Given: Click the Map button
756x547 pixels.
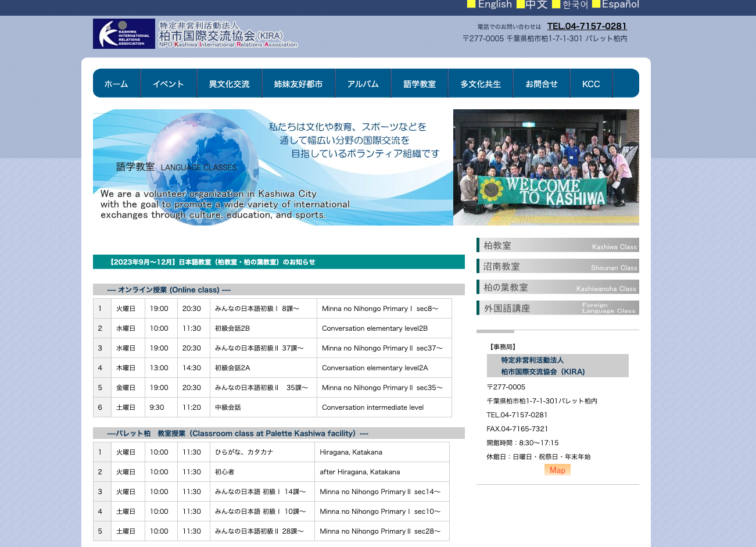Looking at the screenshot, I should [557, 470].
